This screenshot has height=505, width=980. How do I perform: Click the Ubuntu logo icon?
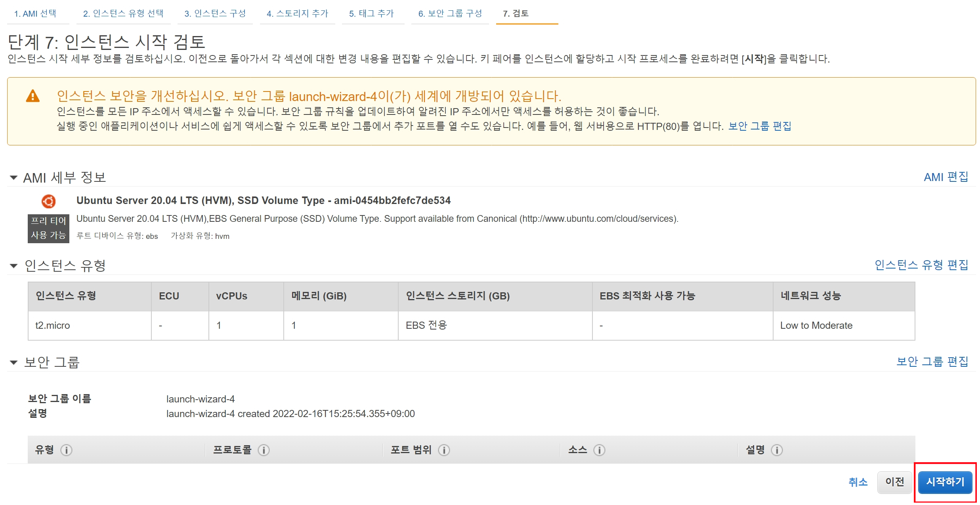click(x=48, y=201)
